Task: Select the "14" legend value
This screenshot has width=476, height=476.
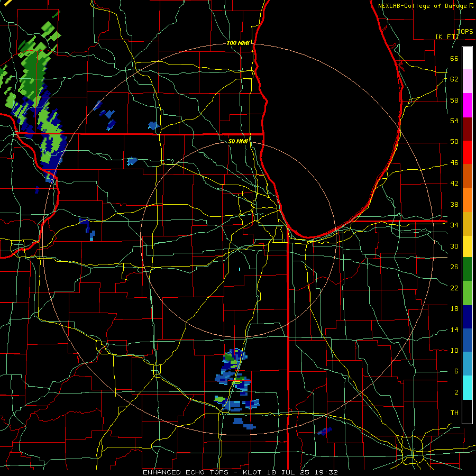Action: tap(454, 330)
